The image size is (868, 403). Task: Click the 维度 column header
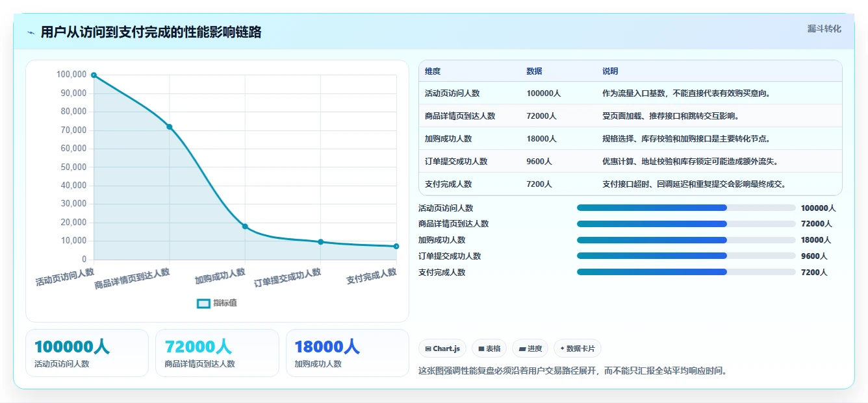pyautogui.click(x=433, y=71)
